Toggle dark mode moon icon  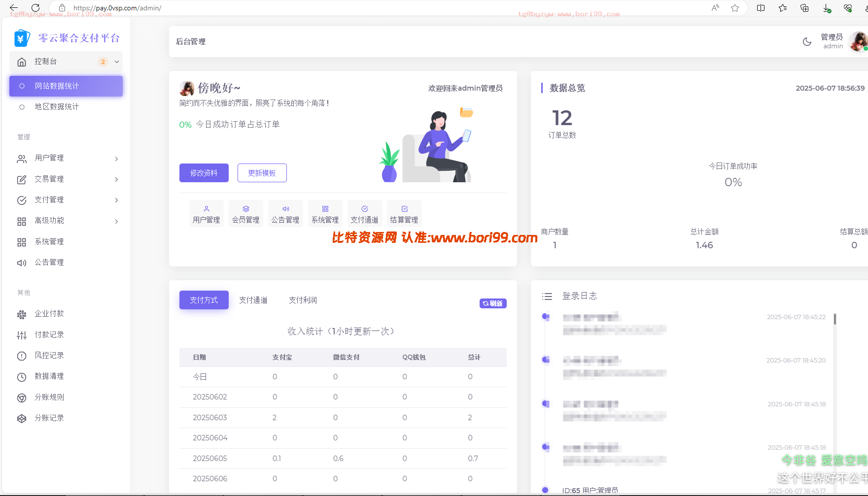click(807, 42)
